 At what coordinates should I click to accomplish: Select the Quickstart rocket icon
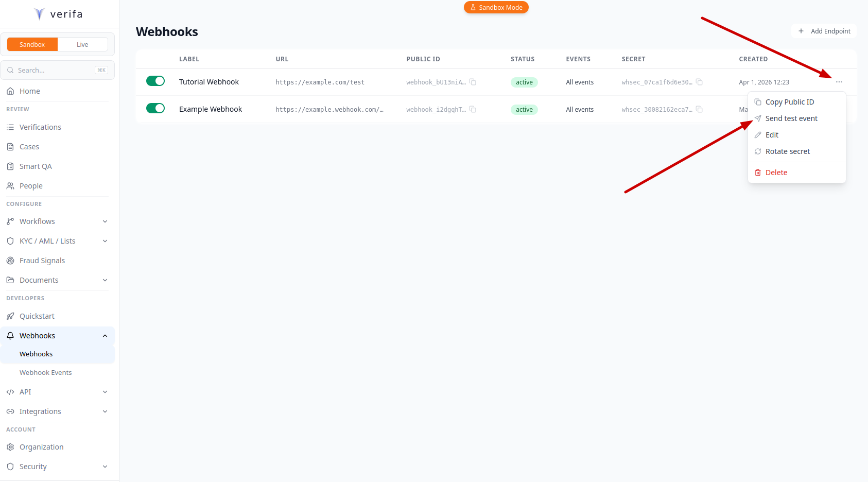[10, 316]
